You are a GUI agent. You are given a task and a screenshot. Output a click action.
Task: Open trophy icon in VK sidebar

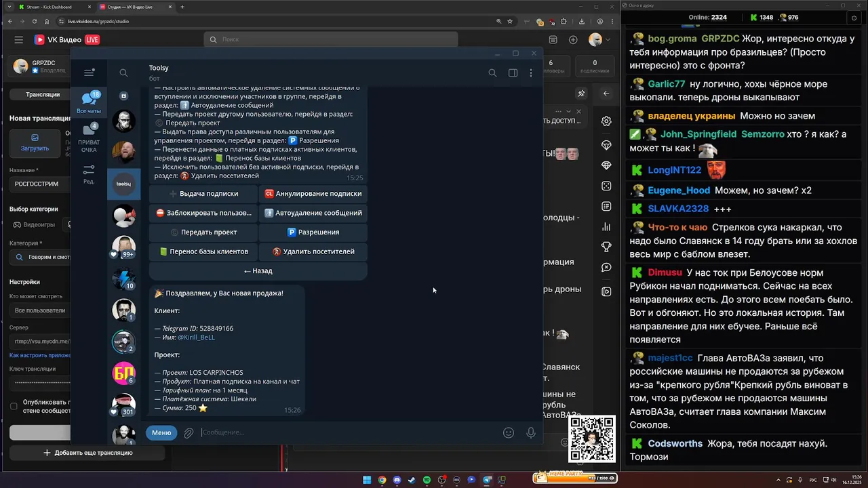point(606,247)
